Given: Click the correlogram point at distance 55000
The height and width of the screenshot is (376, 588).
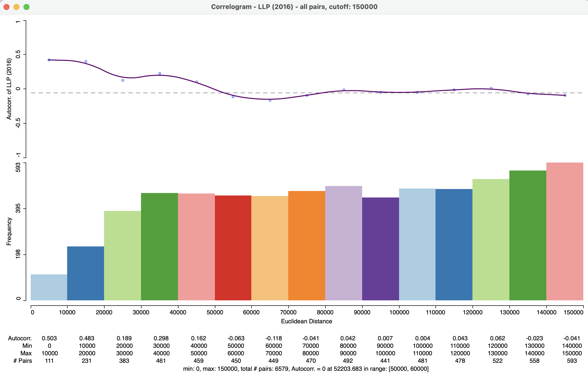Looking at the screenshot, I should coord(233,97).
